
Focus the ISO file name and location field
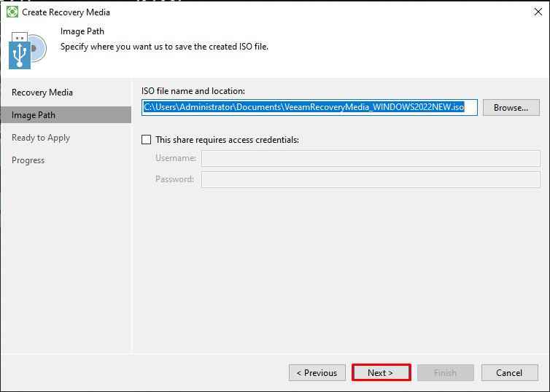[309, 107]
